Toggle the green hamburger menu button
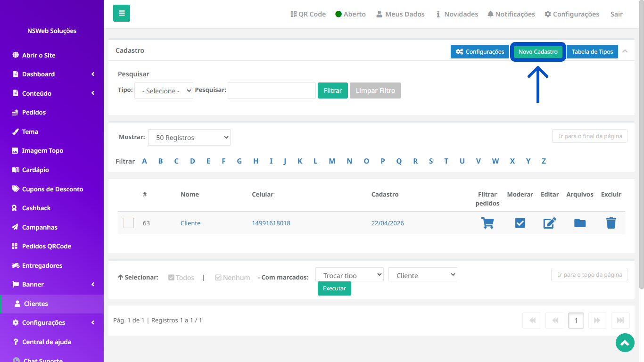The image size is (644, 362). [122, 13]
